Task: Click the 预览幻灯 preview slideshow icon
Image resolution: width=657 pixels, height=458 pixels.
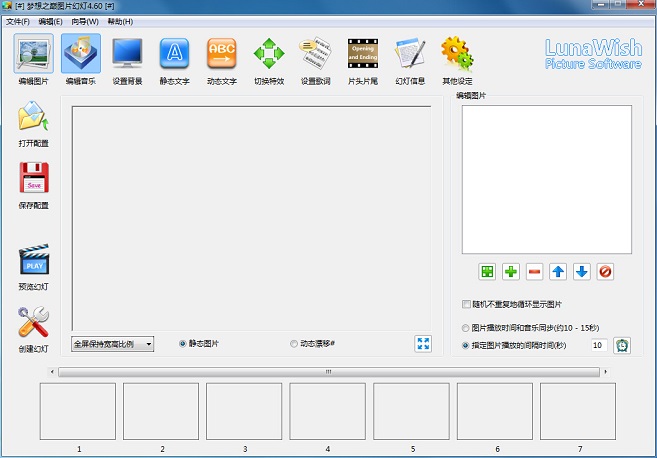Action: coord(34,261)
